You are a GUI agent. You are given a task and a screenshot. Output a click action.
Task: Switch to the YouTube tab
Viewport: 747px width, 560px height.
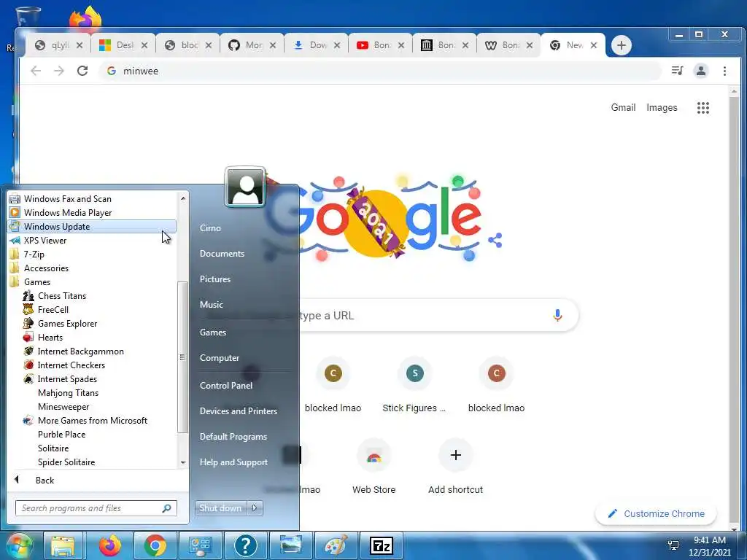click(x=380, y=45)
